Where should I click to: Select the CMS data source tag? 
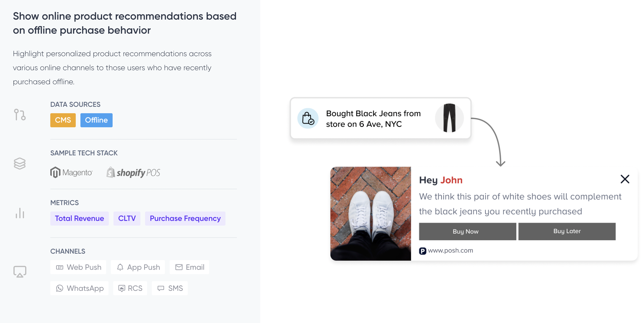click(63, 120)
